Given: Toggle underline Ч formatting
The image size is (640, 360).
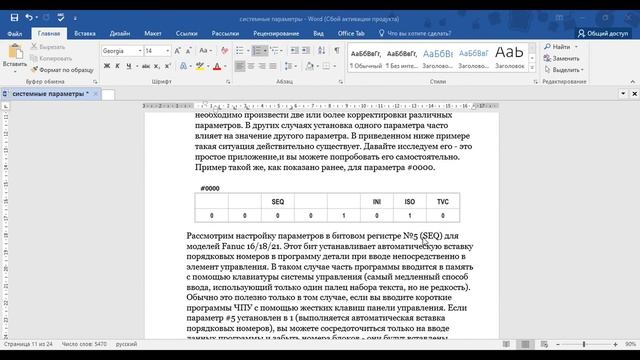Looking at the screenshot, I should (x=129, y=66).
